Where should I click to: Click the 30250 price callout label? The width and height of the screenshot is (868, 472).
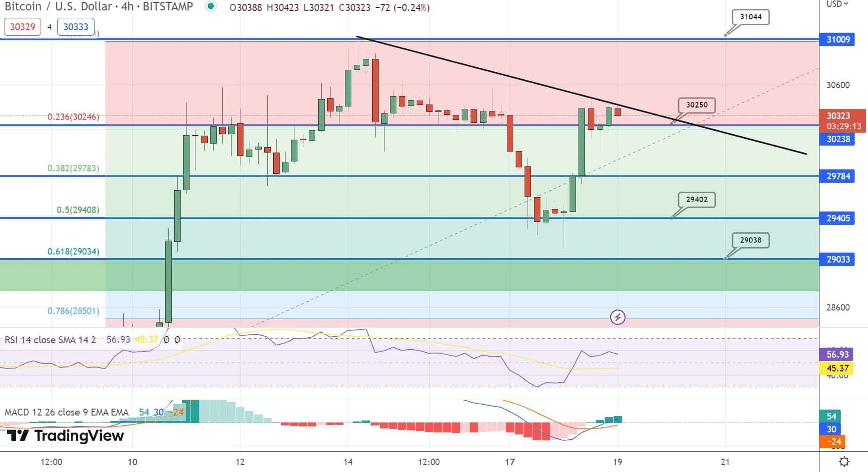696,105
